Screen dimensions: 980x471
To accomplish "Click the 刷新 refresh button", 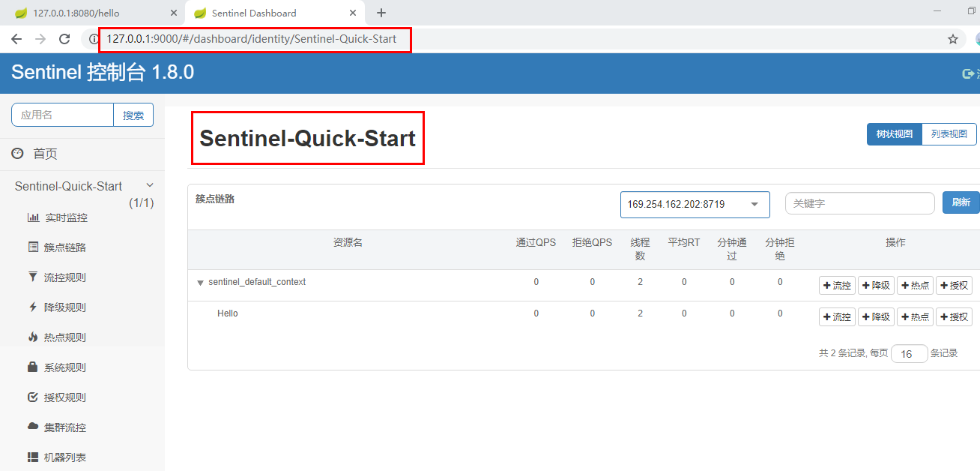I will point(961,202).
